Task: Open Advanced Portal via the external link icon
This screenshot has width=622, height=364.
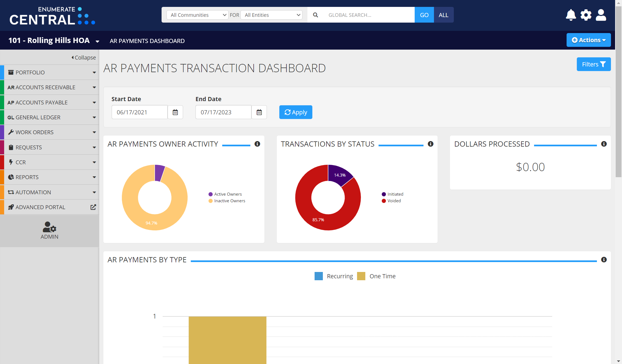Action: [93, 207]
